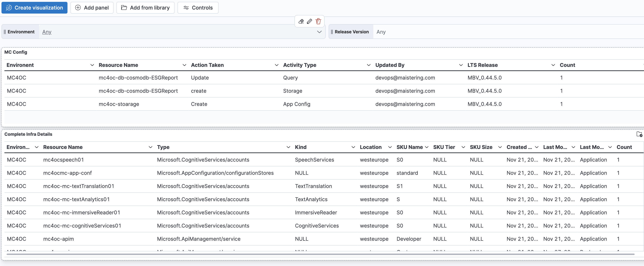The image size is (644, 266).
Task: Click the pencil edit control icon
Action: tap(310, 21)
